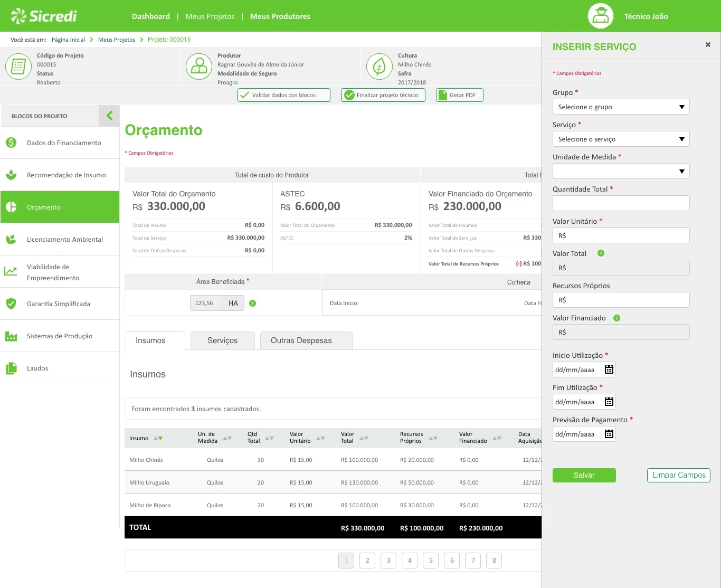Click the Código do Projeto document icon

[x=18, y=67]
